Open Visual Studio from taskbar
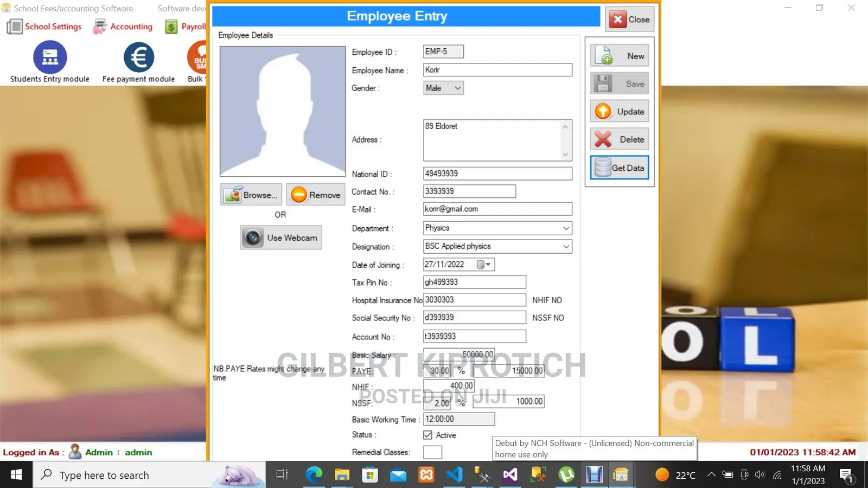Image resolution: width=868 pixels, height=488 pixels. pyautogui.click(x=510, y=475)
